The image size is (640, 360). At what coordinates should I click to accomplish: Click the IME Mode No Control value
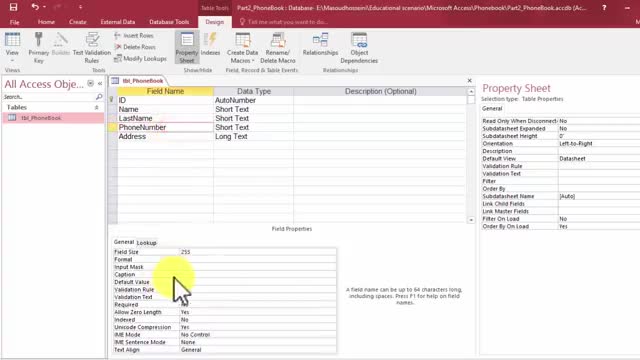pos(258,335)
